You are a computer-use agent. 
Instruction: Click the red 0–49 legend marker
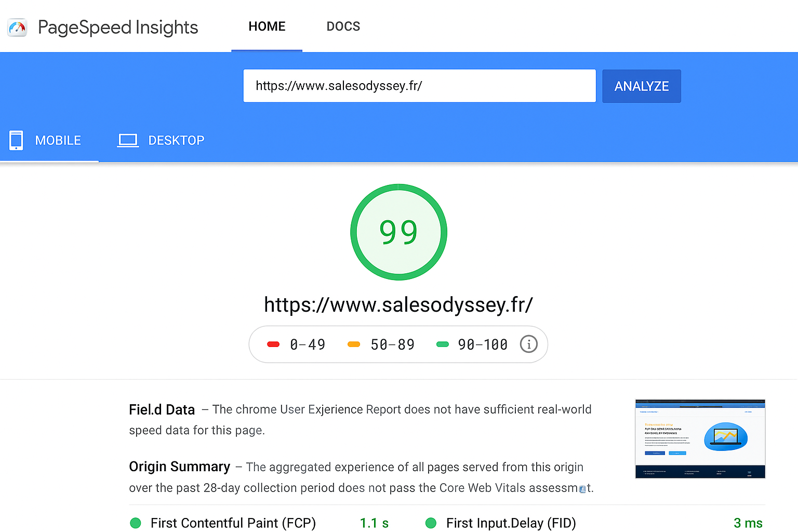coord(273,344)
